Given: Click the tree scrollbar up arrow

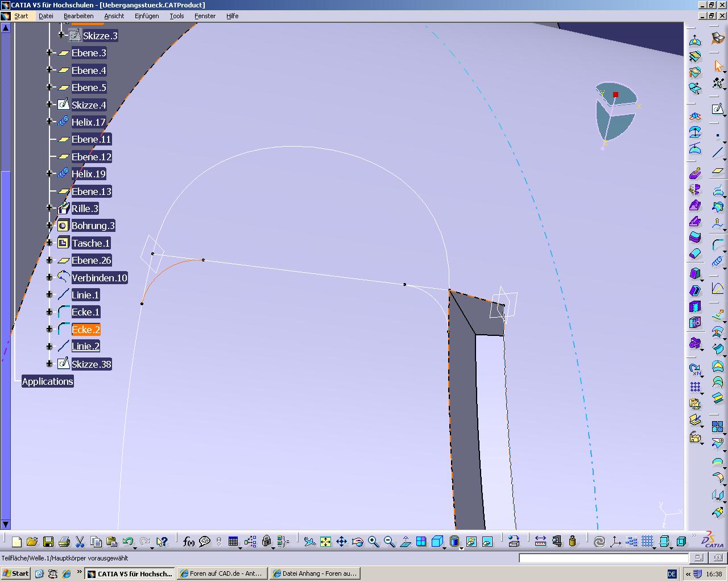Looking at the screenshot, I should point(6,27).
